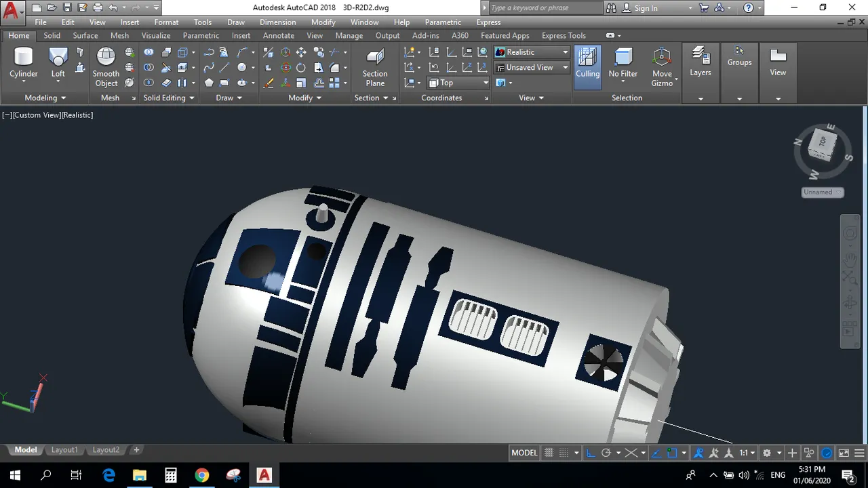Screen dimensions: 868x488
Task: Type in keyword search field
Action: [545, 8]
